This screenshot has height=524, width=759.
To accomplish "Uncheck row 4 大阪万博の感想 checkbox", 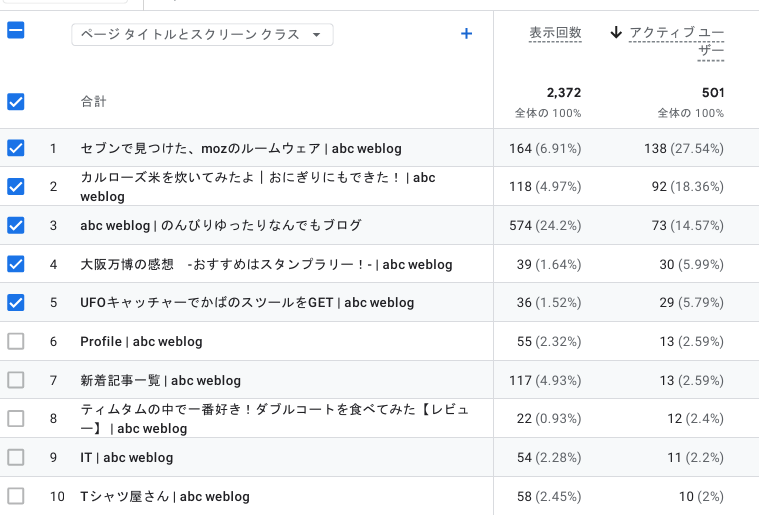I will [x=16, y=264].
